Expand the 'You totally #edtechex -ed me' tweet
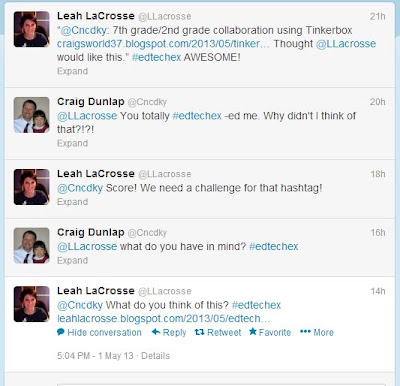This screenshot has height=386, width=400. pyautogui.click(x=72, y=143)
